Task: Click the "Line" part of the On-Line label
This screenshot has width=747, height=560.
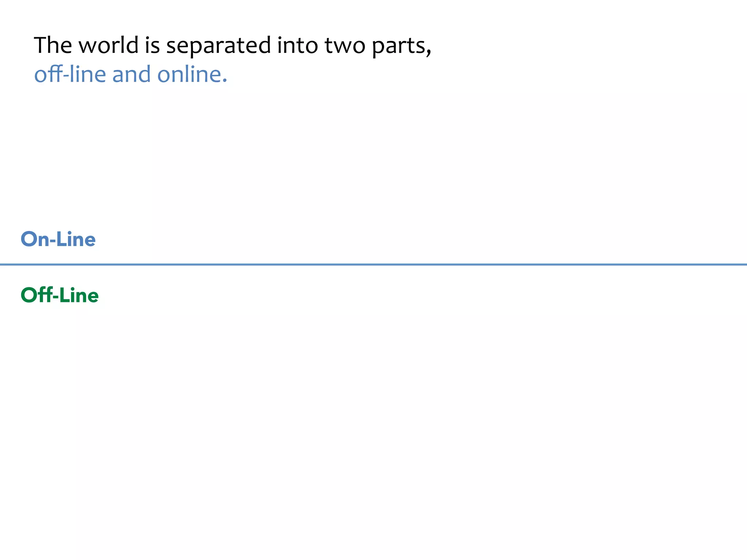Action: (76, 239)
